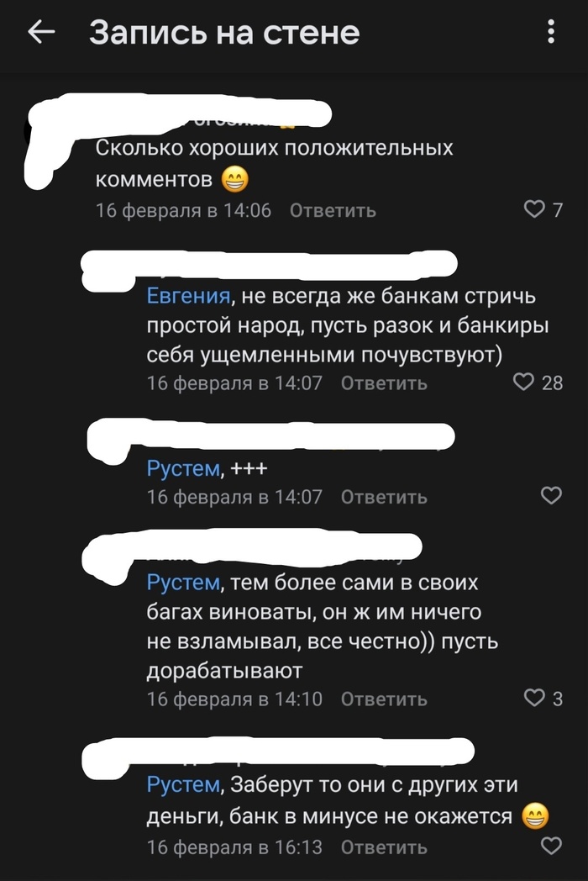Screen dimensions: 588x881
Task: Like the 'Рустем, +++' comment
Action: pos(551,496)
